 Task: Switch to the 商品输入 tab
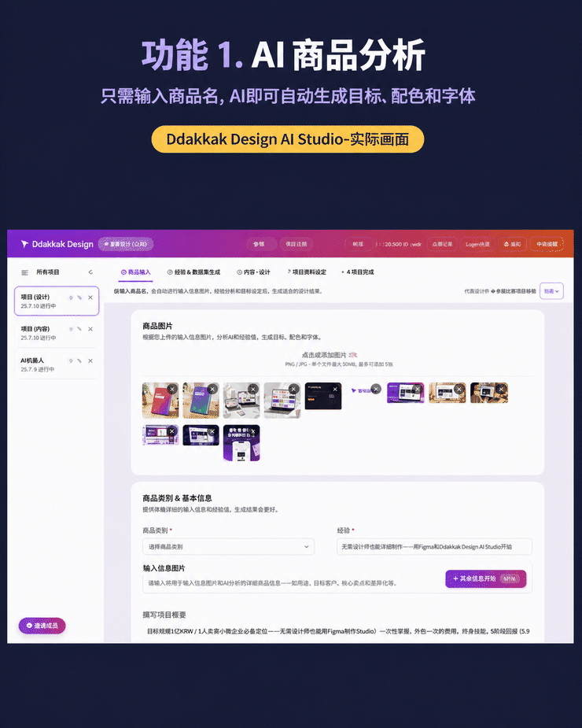point(135,272)
